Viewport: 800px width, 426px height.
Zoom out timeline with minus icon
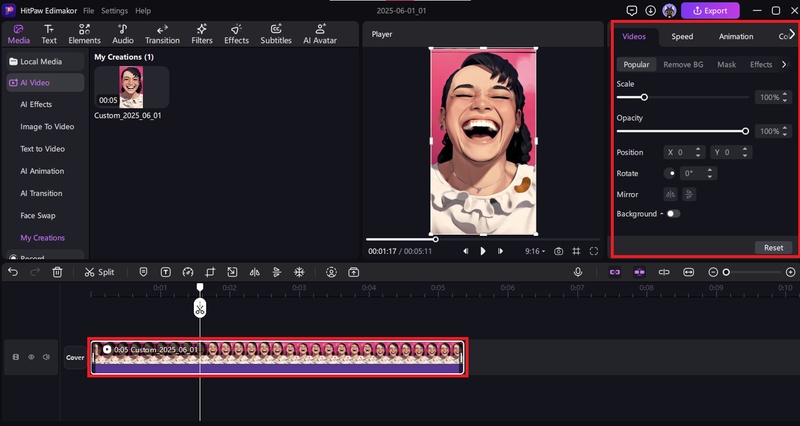tap(713, 272)
